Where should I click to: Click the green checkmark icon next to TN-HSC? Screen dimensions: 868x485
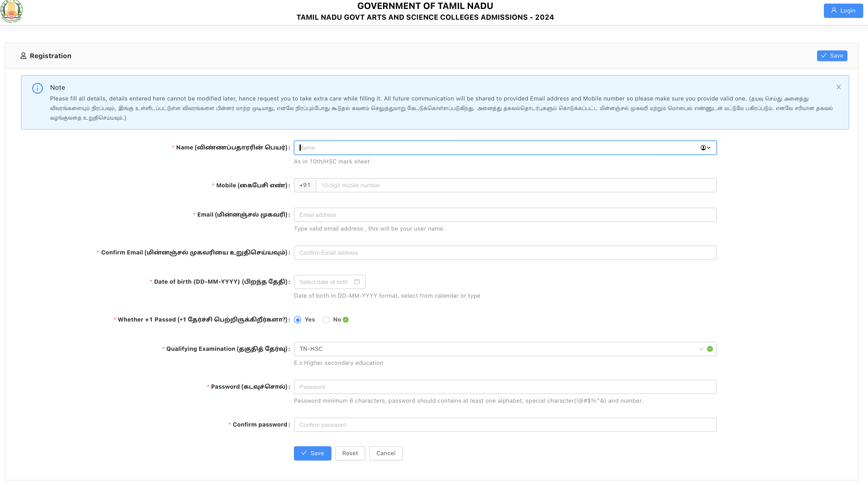point(710,348)
